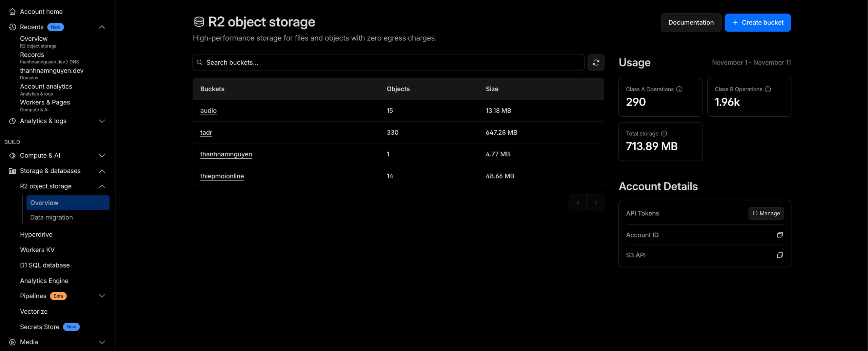This screenshot has height=351, width=868.
Task: Open Workers KV in the sidebar
Action: 37,250
